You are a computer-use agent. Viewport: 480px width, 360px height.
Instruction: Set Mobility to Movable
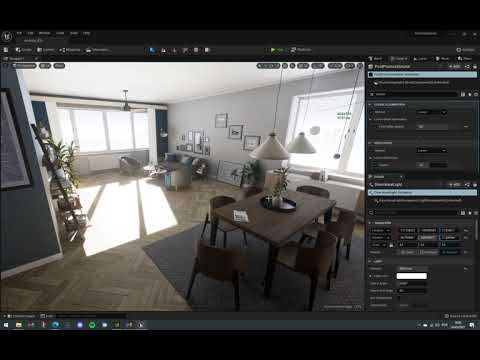(x=450, y=252)
